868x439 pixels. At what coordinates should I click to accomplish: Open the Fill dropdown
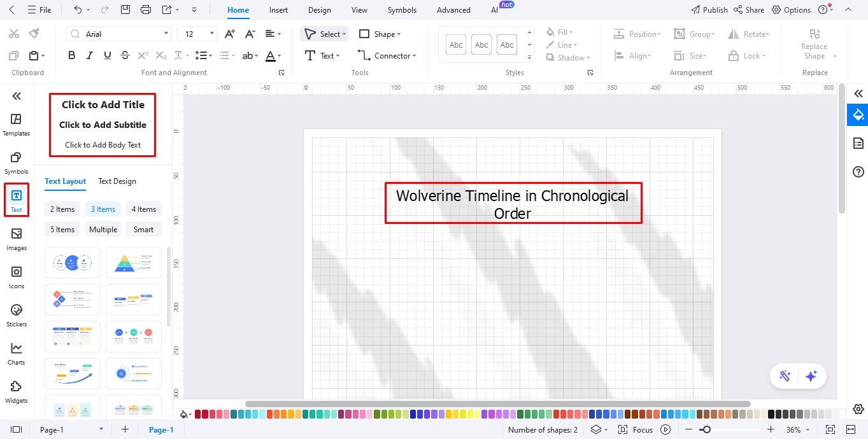[560, 32]
